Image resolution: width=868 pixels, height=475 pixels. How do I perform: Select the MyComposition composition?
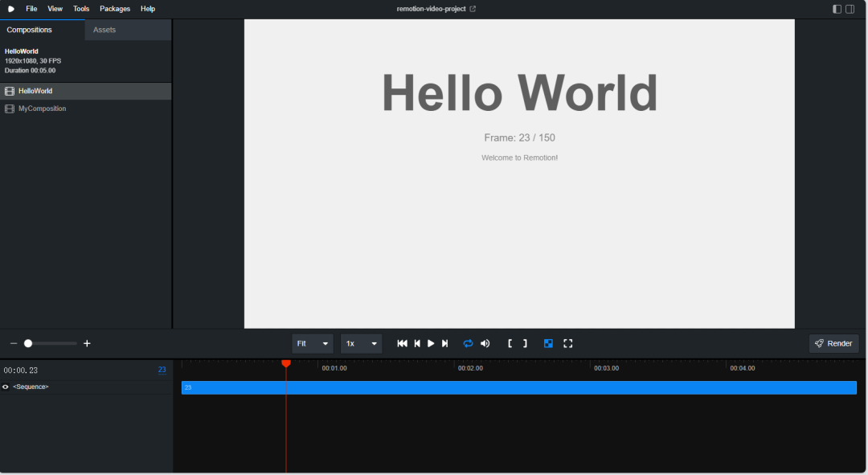42,109
